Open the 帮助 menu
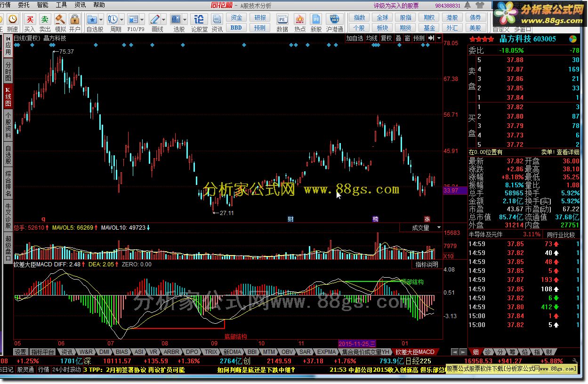 coord(99,5)
